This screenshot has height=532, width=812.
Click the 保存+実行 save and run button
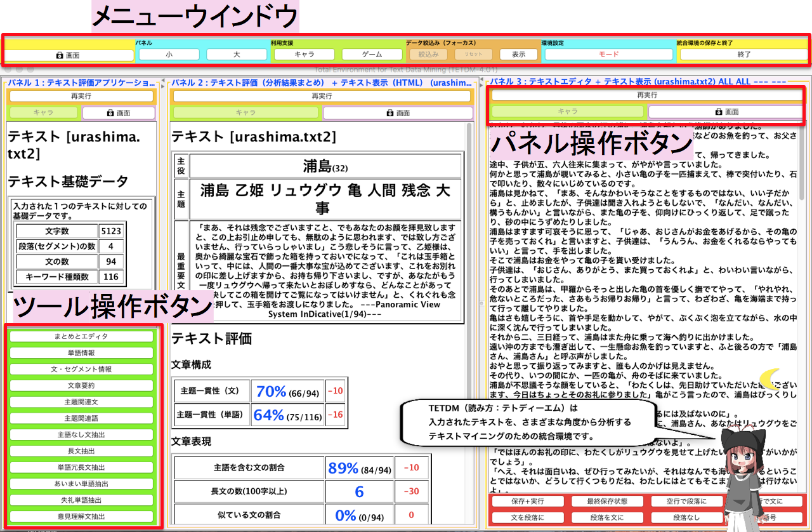click(528, 502)
